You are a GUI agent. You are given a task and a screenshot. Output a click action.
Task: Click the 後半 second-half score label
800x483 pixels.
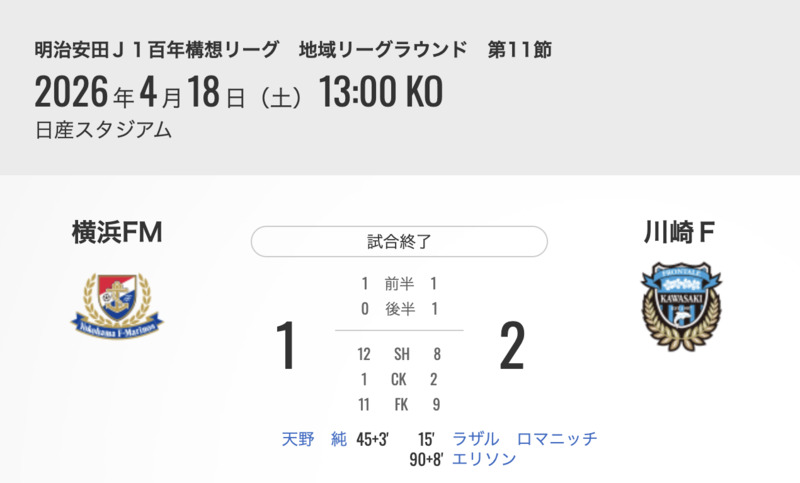(399, 309)
